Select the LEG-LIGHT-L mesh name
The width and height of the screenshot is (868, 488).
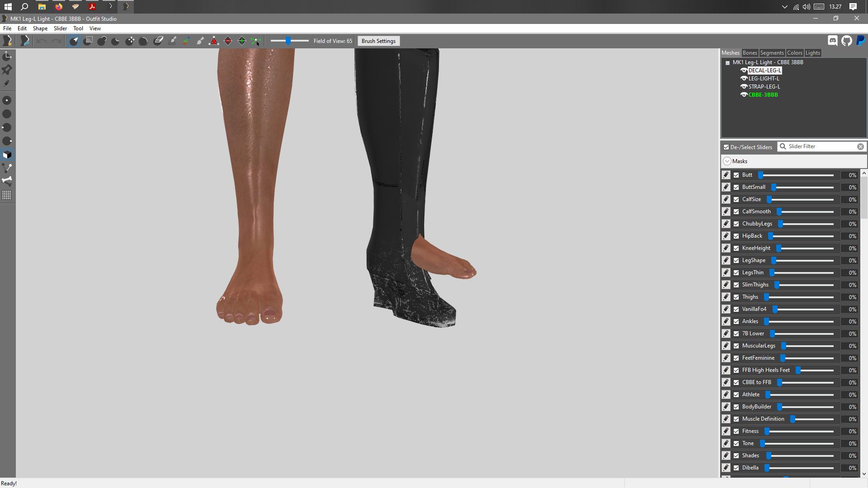tap(764, 79)
